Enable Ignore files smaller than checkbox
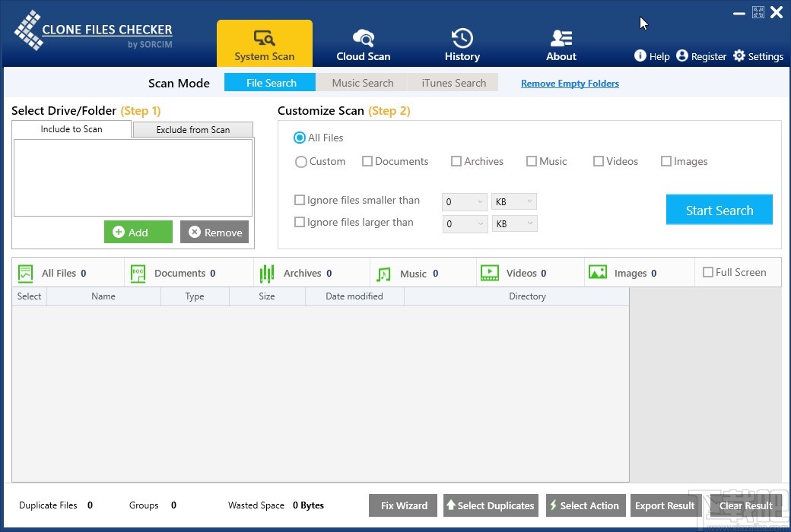Viewport: 791px width, 532px height. click(x=300, y=201)
